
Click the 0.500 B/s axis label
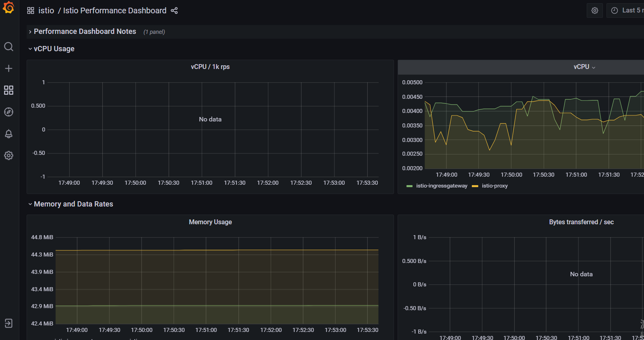[414, 261]
